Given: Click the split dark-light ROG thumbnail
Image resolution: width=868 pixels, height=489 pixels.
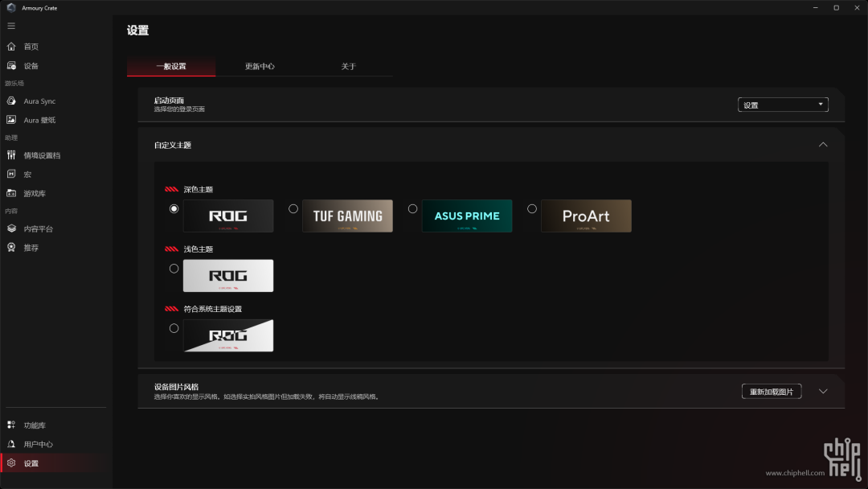Looking at the screenshot, I should (x=228, y=335).
